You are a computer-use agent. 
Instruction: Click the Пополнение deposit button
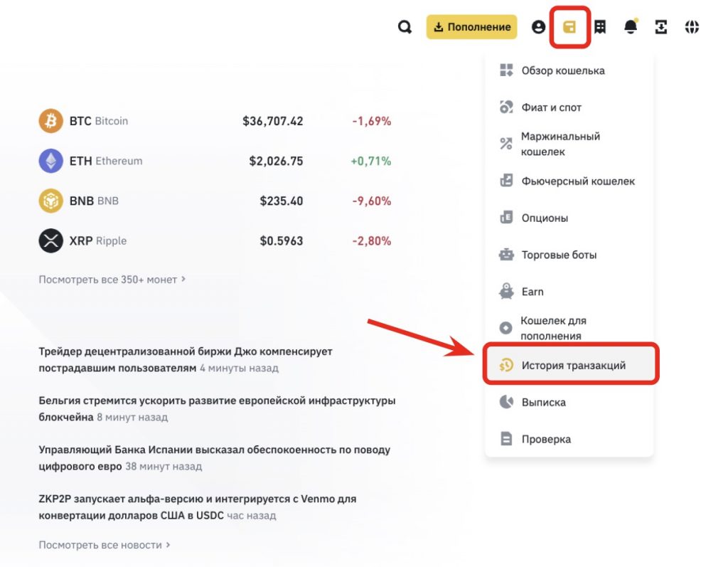coord(472,27)
